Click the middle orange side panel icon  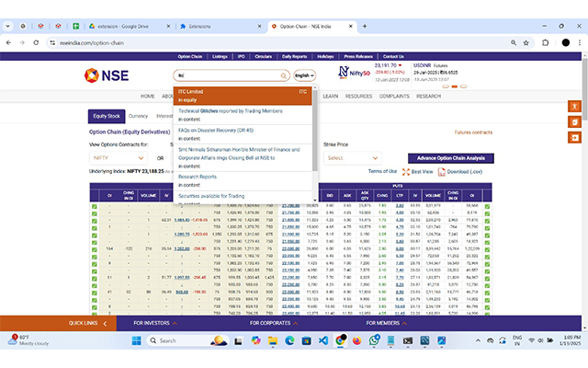coord(574,122)
